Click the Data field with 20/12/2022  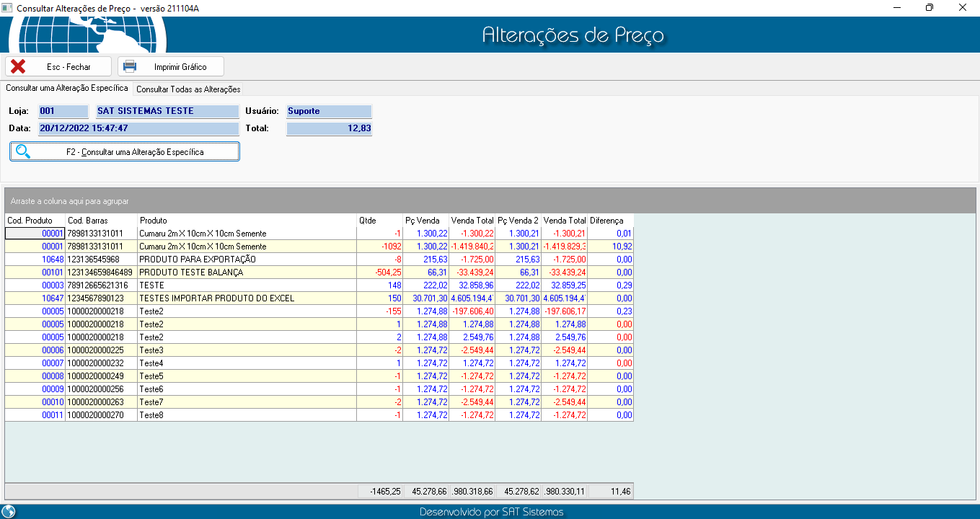click(x=138, y=128)
